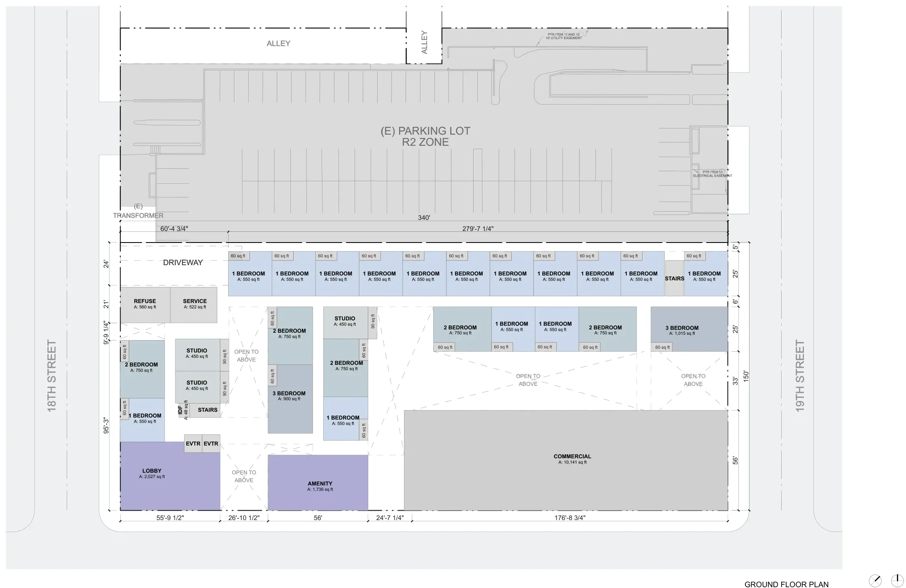Select the IDF 48 sq ft room

(183, 410)
